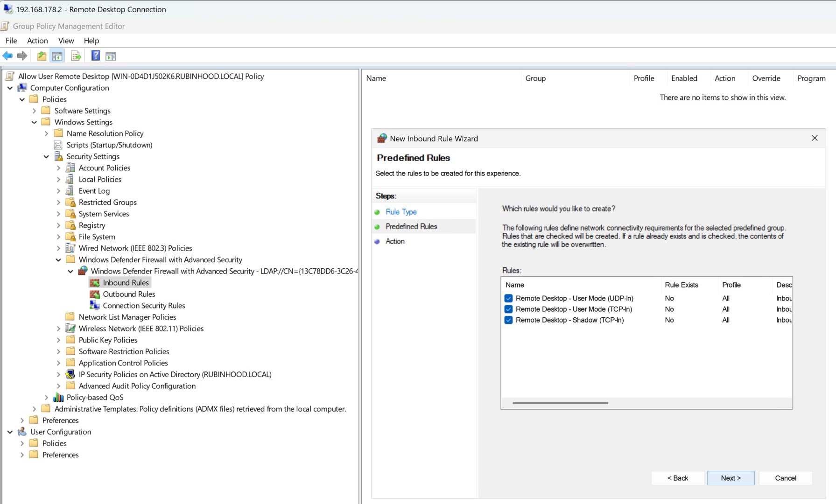Select the System Services tree item
Viewport: 836px width, 504px height.
tap(104, 214)
